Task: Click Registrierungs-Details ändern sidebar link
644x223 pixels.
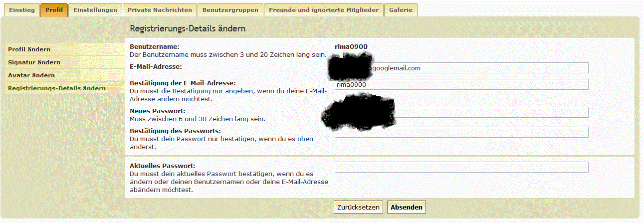Action: 57,88
